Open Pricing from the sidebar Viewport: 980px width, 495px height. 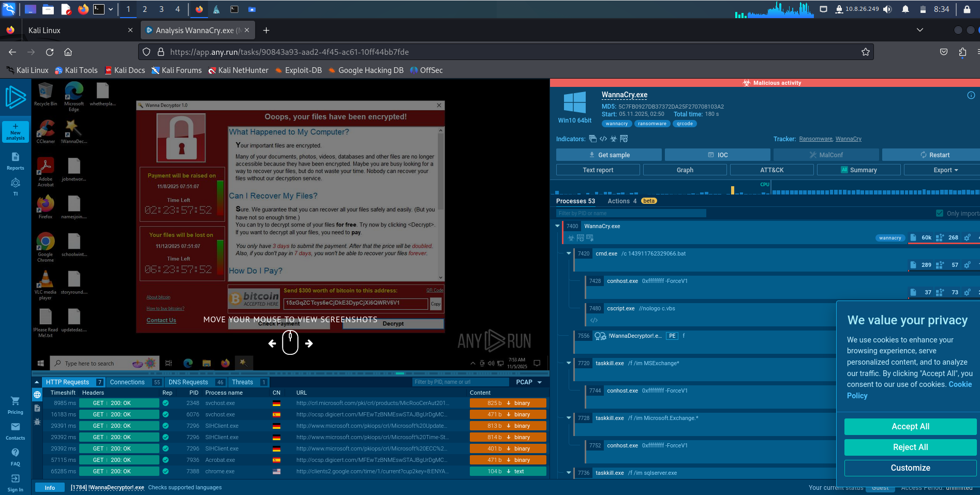(x=16, y=406)
